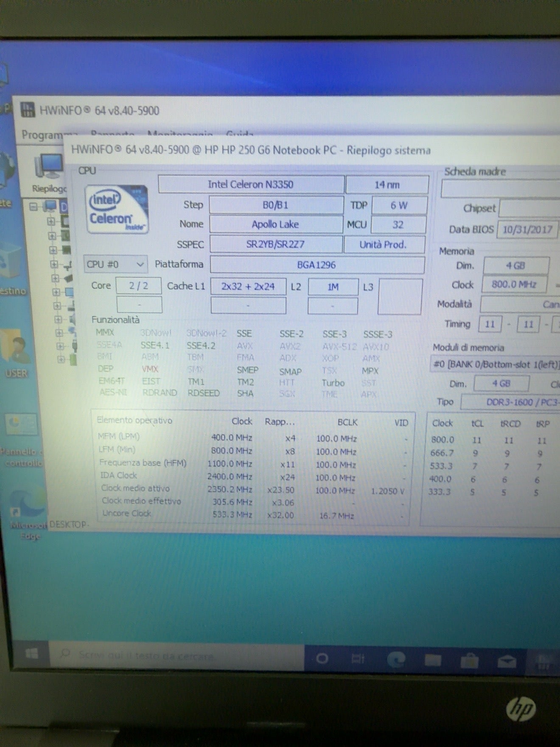Viewport: 560px width, 747px height.
Task: Click the memory clock 800.0 MHz field
Action: pos(515,284)
